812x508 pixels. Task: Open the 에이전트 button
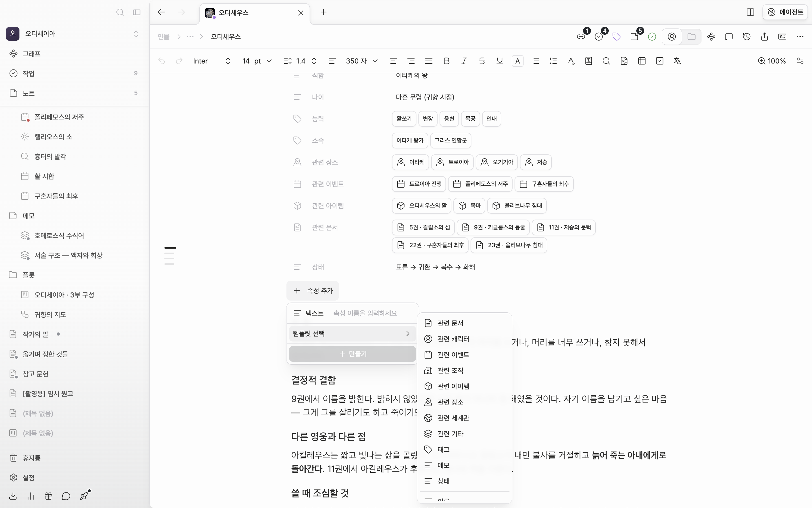pyautogui.click(x=785, y=12)
